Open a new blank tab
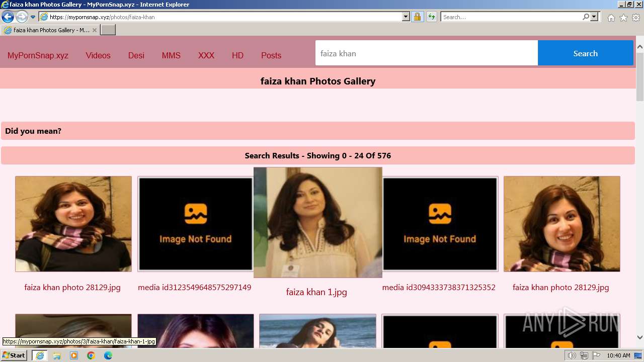The height and width of the screenshot is (362, 644). click(x=108, y=30)
